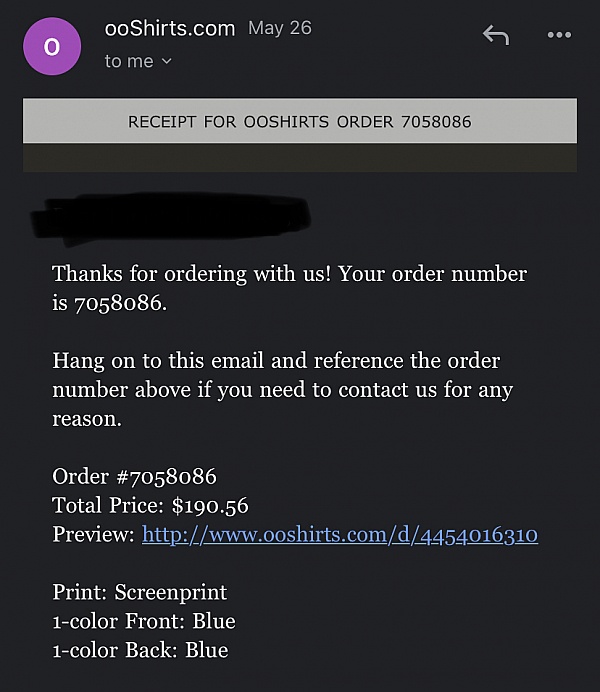Tap the ooShirts.com sender name
This screenshot has height=692, width=600.
[170, 29]
